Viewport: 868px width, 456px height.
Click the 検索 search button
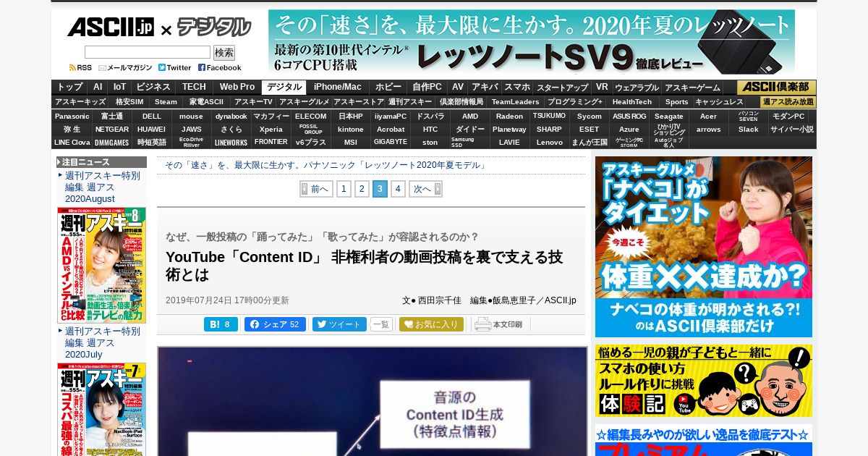pyautogui.click(x=224, y=52)
